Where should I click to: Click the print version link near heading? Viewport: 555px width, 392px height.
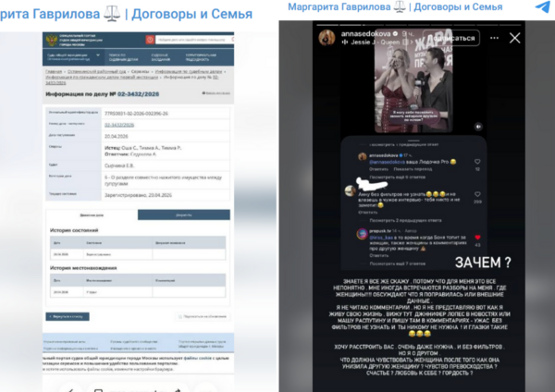pos(216,93)
